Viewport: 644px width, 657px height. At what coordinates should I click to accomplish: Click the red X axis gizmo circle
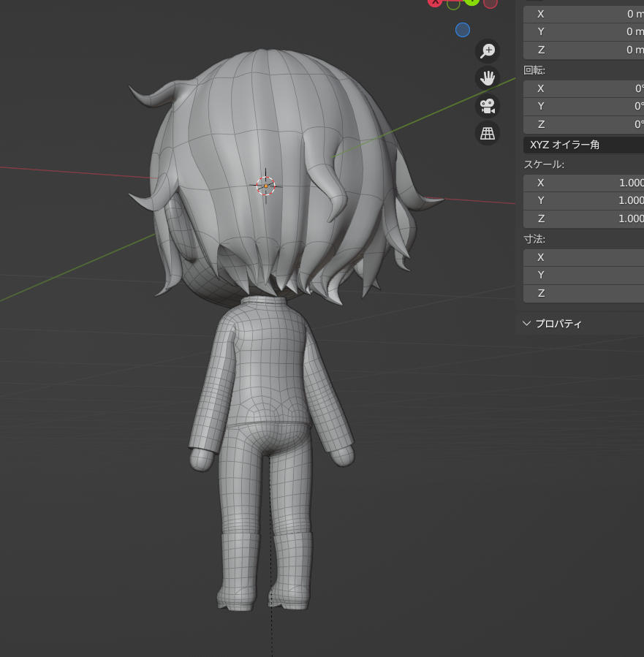tap(435, 2)
